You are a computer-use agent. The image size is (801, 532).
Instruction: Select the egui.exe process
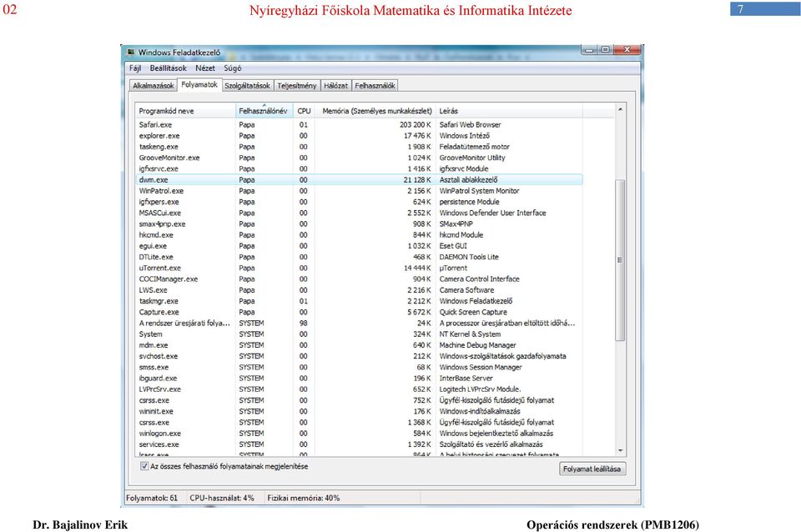point(359,246)
